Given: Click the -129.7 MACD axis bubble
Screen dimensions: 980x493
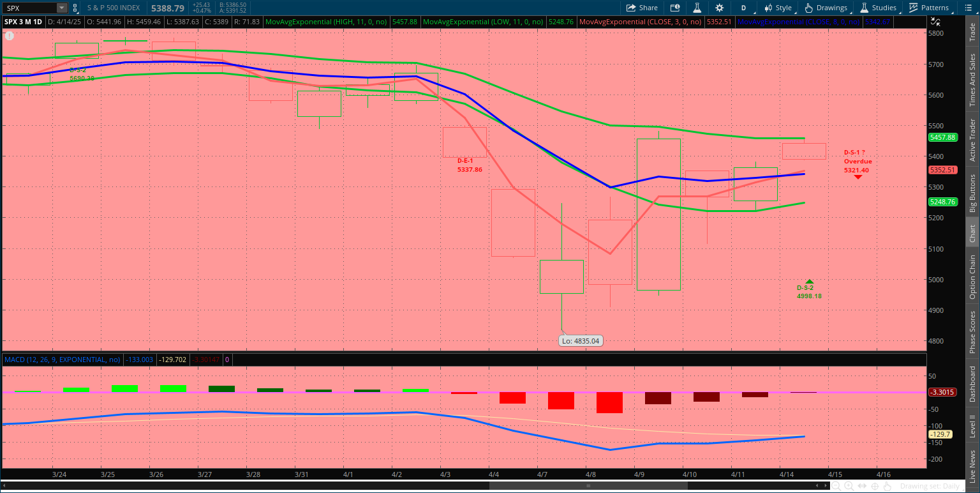Looking at the screenshot, I should click(941, 434).
